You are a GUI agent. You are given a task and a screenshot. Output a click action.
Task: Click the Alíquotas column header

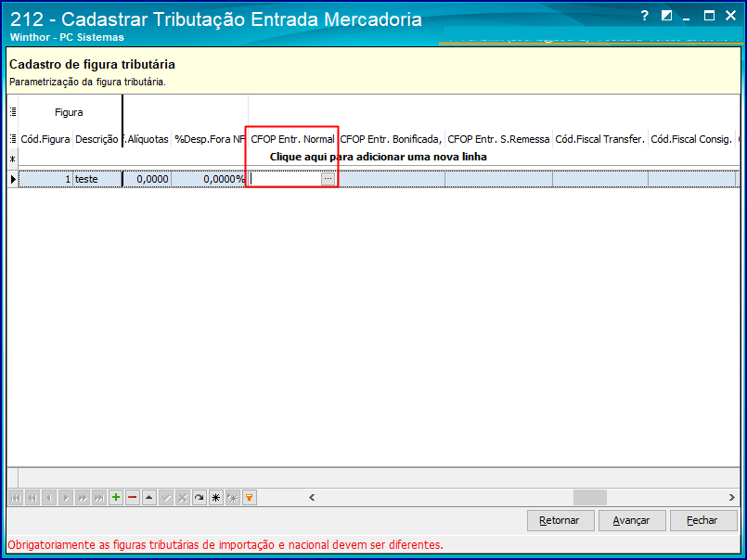click(148, 139)
